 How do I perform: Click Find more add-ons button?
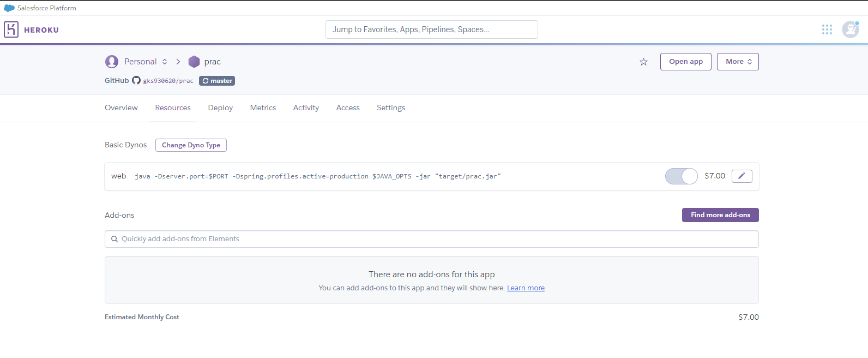(720, 215)
